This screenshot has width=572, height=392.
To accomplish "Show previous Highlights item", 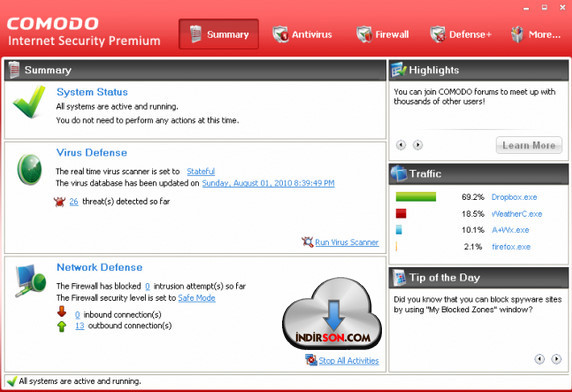I will pos(401,145).
